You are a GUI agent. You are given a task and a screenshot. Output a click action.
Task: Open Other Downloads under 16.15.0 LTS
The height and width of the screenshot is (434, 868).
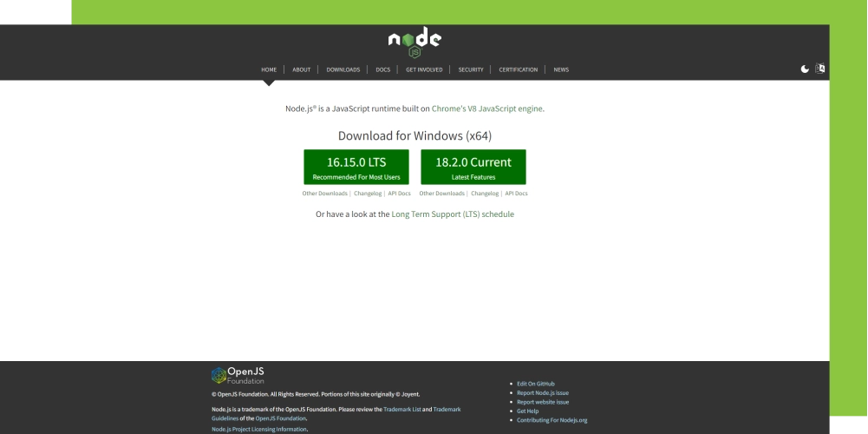(324, 194)
